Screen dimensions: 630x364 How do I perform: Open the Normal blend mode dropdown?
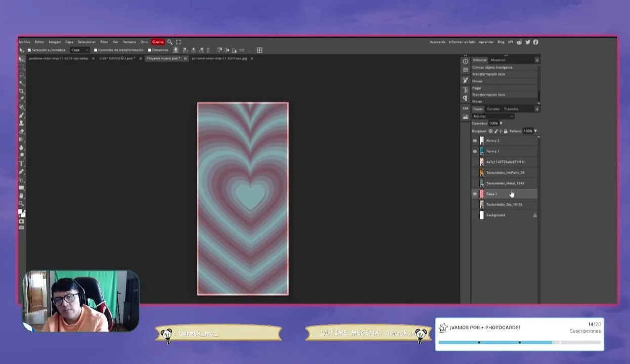coord(493,116)
